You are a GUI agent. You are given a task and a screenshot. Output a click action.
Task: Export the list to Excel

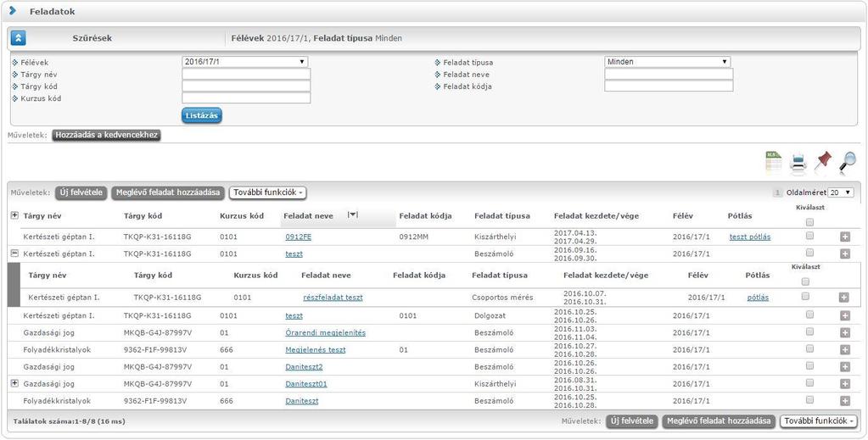773,162
